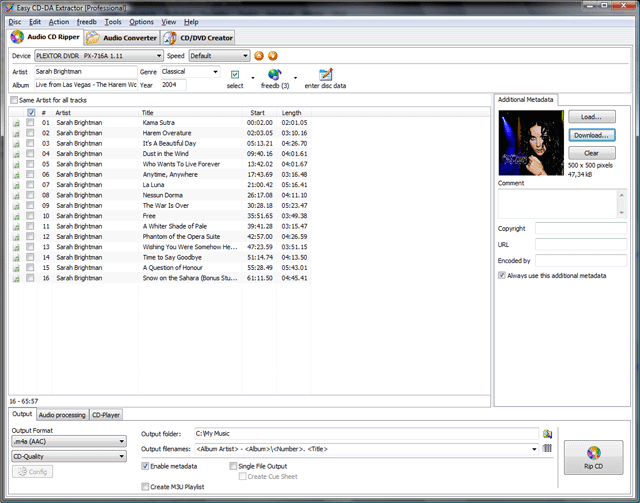Screen dimensions: 640x503
Task: Open the View menu
Action: click(169, 22)
